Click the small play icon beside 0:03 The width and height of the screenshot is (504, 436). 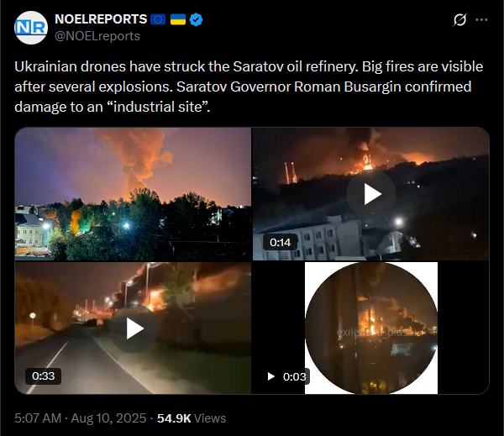[271, 376]
